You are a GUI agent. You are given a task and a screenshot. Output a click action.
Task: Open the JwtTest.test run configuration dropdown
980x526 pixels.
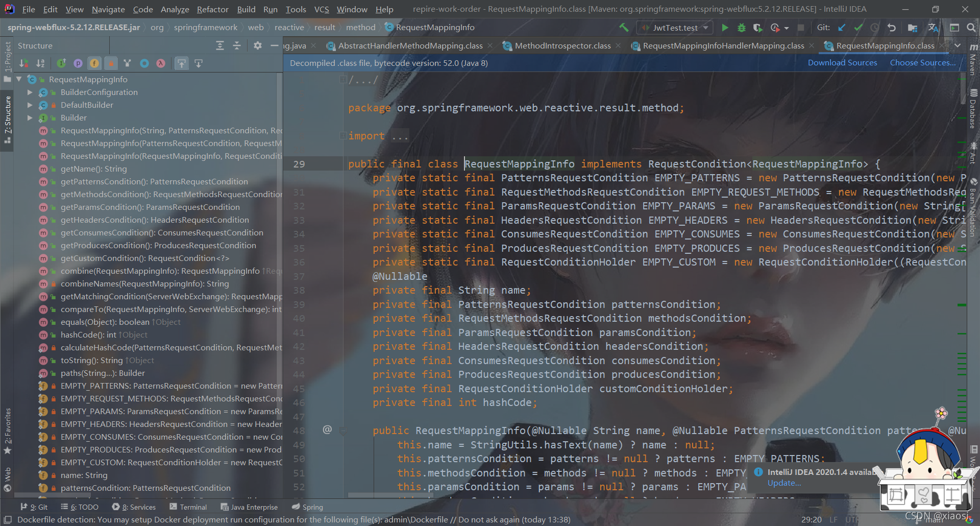click(x=676, y=28)
